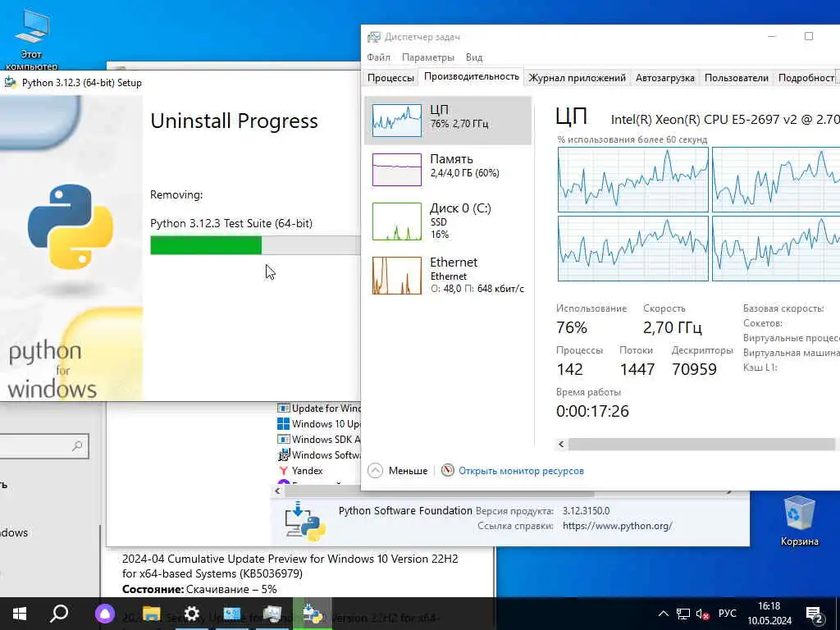Switch to Журнал приложений tab
Screen dimensions: 840x630
[x=577, y=78]
